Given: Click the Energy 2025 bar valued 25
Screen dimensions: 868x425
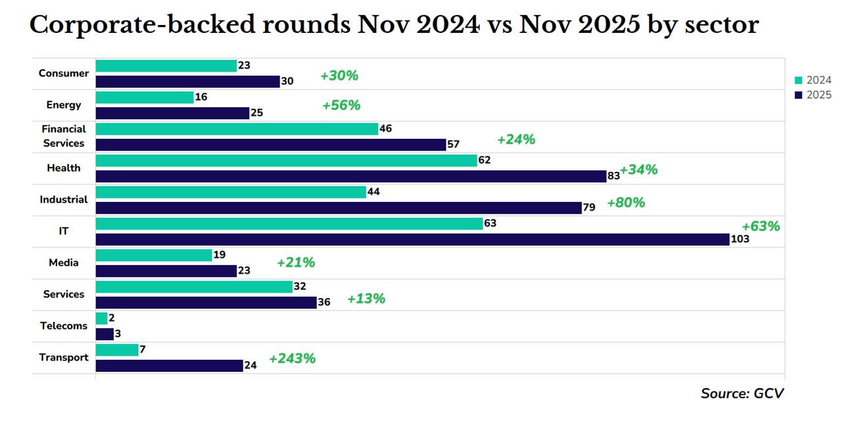Looking at the screenshot, I should (172, 113).
